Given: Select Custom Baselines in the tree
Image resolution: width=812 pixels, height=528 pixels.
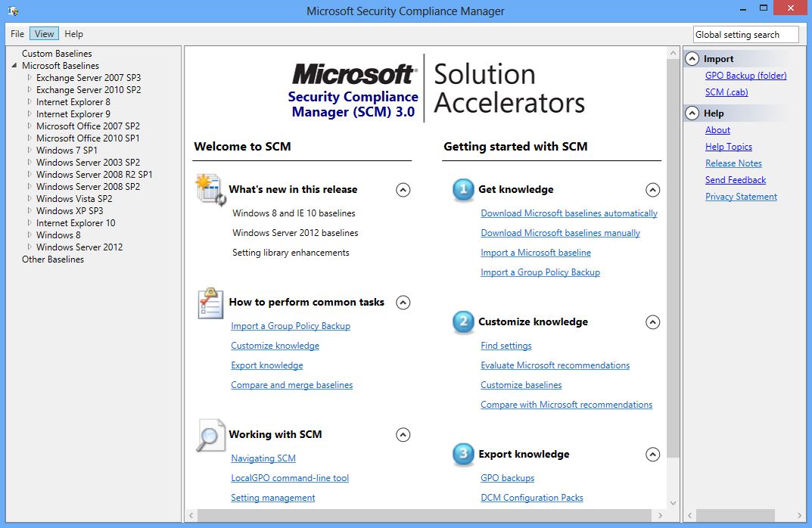Looking at the screenshot, I should pyautogui.click(x=57, y=53).
